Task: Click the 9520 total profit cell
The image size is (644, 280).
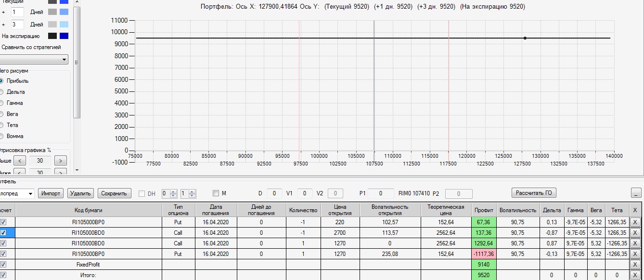Action: 484,275
